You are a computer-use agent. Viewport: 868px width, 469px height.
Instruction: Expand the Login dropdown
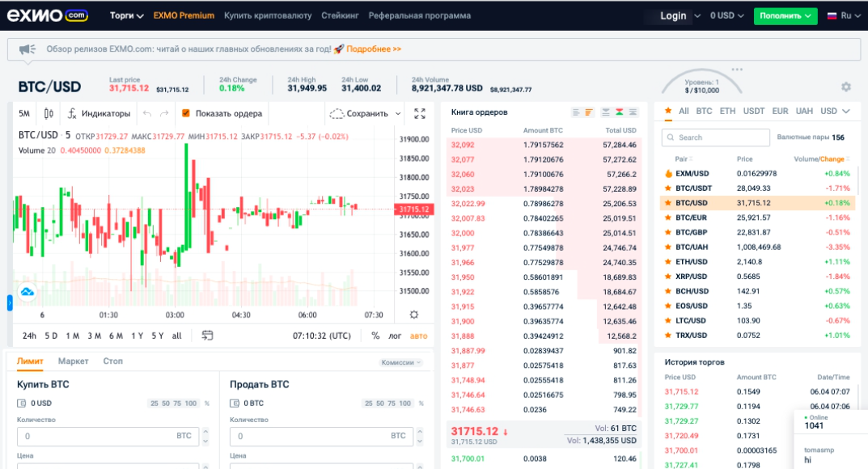point(697,16)
